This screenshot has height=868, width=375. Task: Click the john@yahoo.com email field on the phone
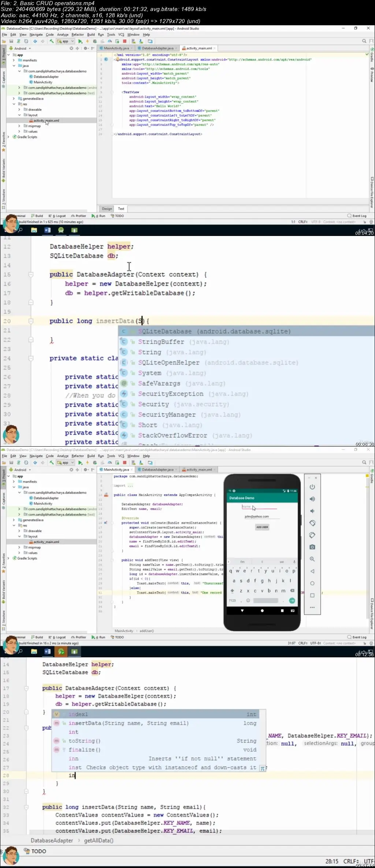pos(261,517)
